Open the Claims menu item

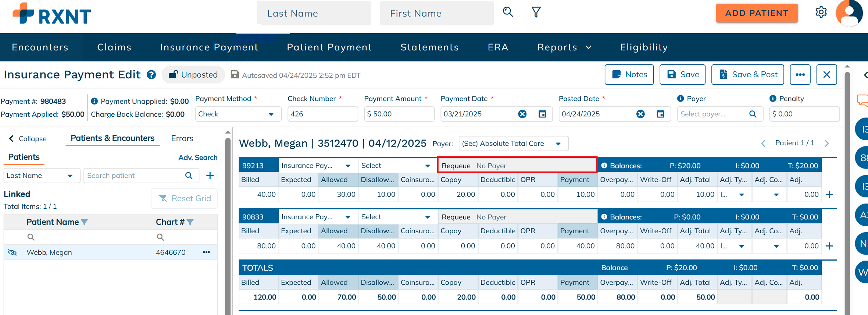(114, 47)
